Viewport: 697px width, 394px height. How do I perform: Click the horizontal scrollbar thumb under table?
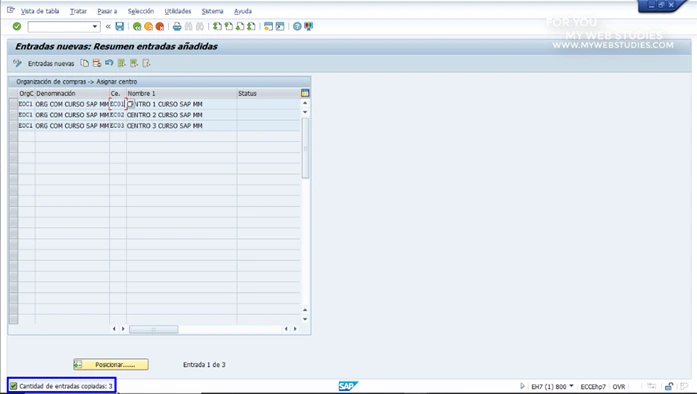(154, 329)
